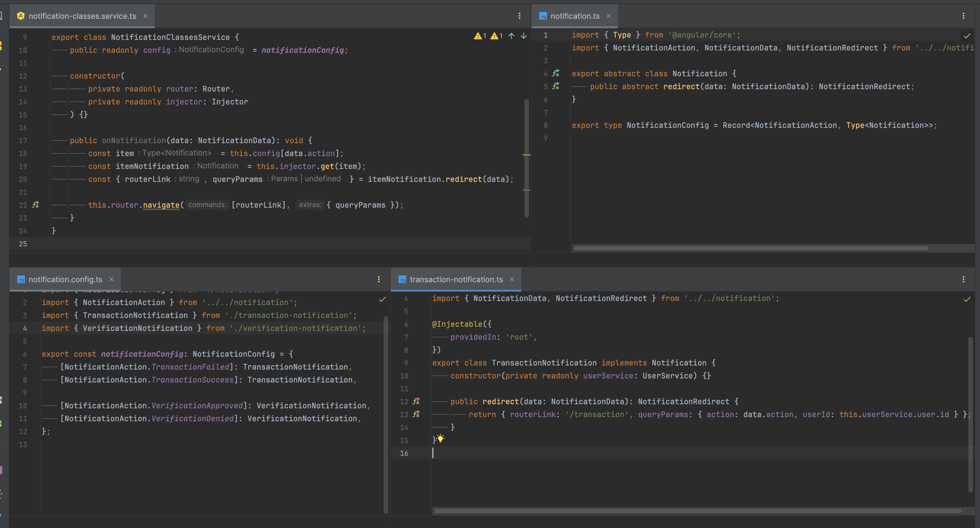This screenshot has width=980, height=528.
Task: Open three-dot menu in notification.ts editor pane
Action: click(x=964, y=16)
